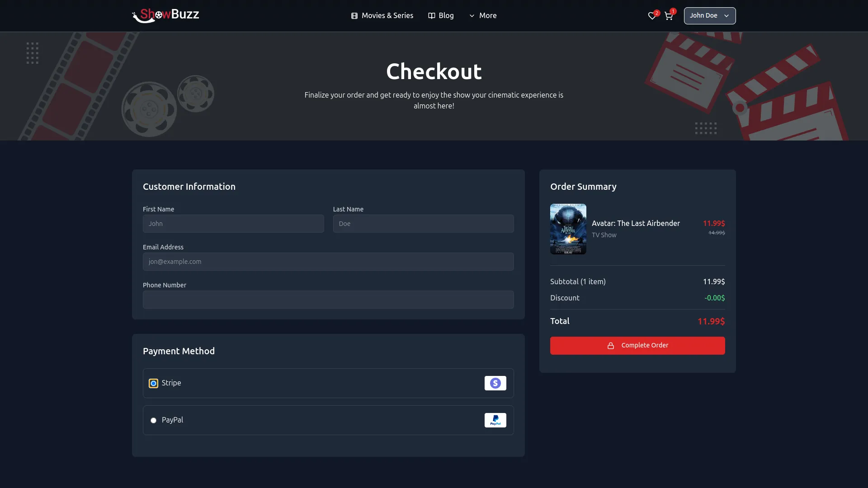Focus the First Name field
868x488 pixels.
[x=233, y=224]
